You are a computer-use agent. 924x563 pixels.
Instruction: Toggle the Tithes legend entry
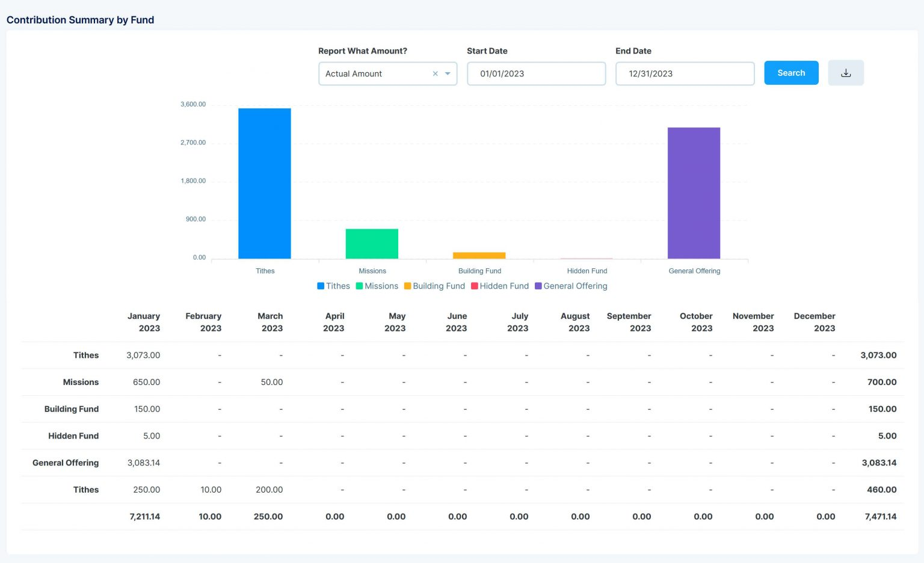[333, 286]
